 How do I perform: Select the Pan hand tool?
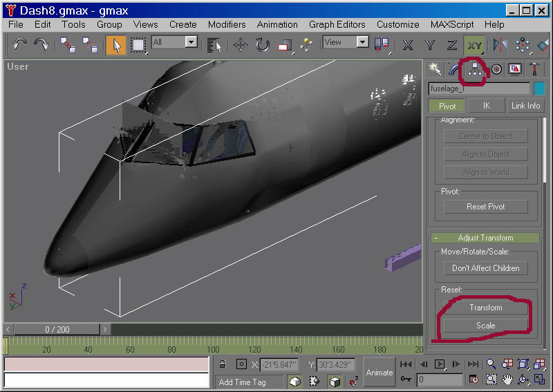click(x=507, y=380)
